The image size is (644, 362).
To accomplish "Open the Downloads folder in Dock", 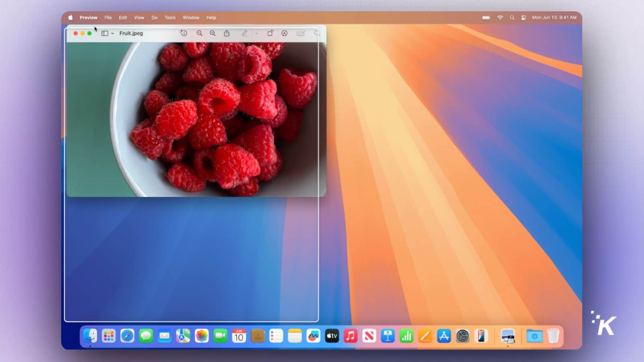I will (535, 336).
